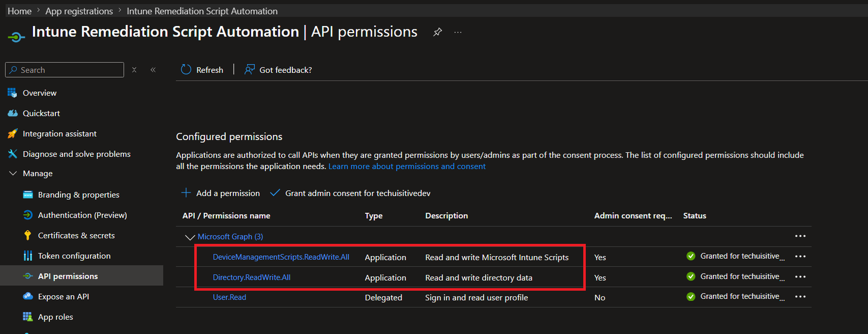Click the Quickstart cloud icon
The height and width of the screenshot is (334, 868).
point(12,113)
